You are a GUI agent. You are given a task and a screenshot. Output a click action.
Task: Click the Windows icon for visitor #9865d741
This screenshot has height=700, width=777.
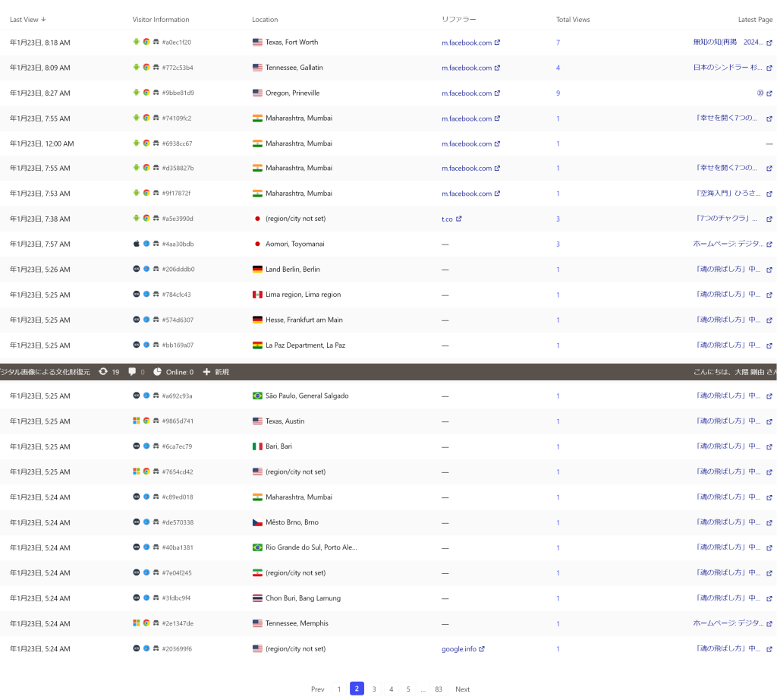click(137, 421)
